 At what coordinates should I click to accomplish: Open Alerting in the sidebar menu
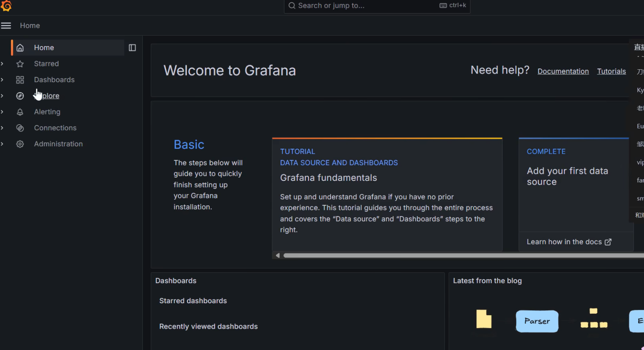click(x=47, y=112)
